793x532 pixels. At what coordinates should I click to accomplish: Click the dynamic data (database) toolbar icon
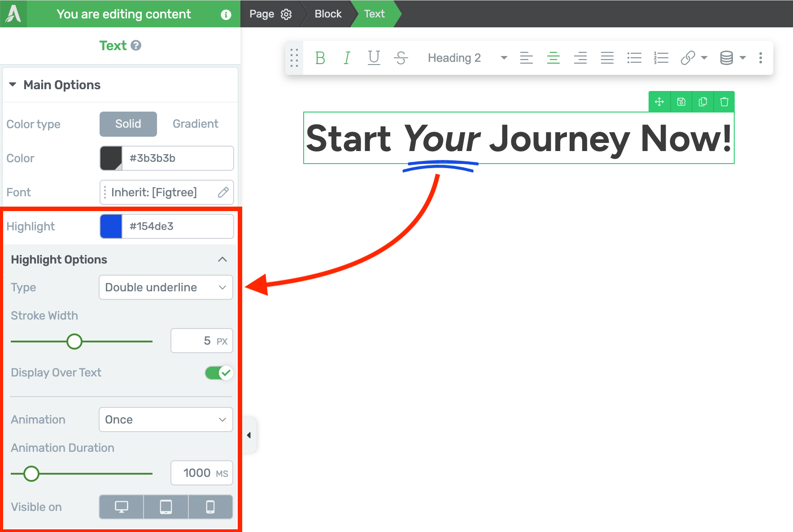[726, 57]
